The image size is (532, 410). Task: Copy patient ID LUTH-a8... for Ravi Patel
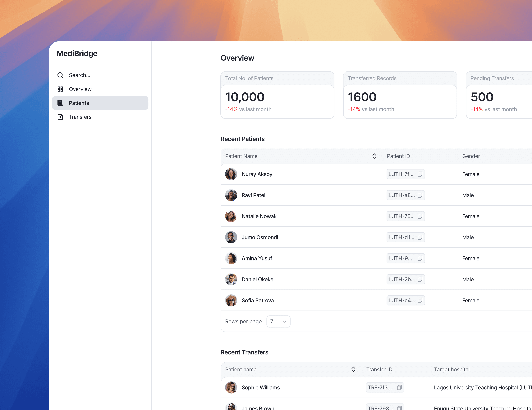point(420,195)
